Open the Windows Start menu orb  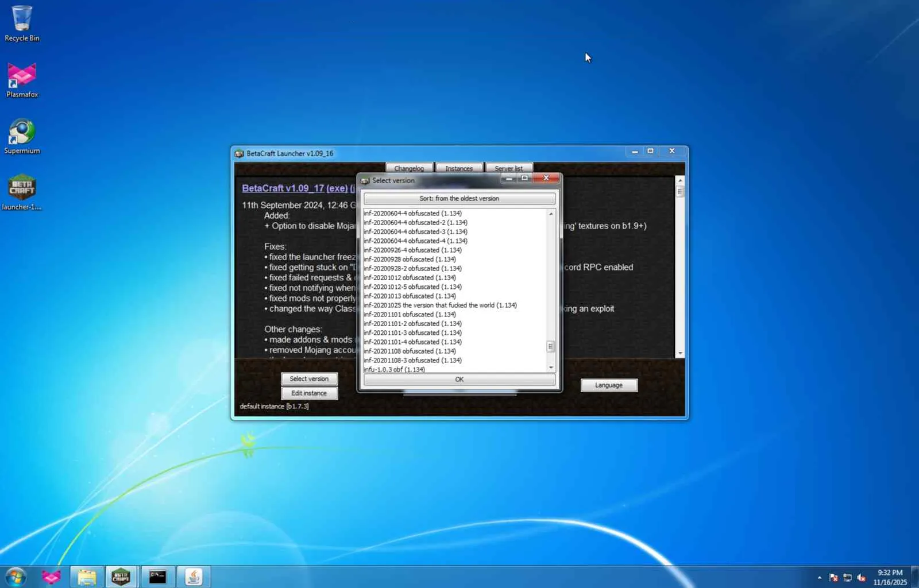16,577
